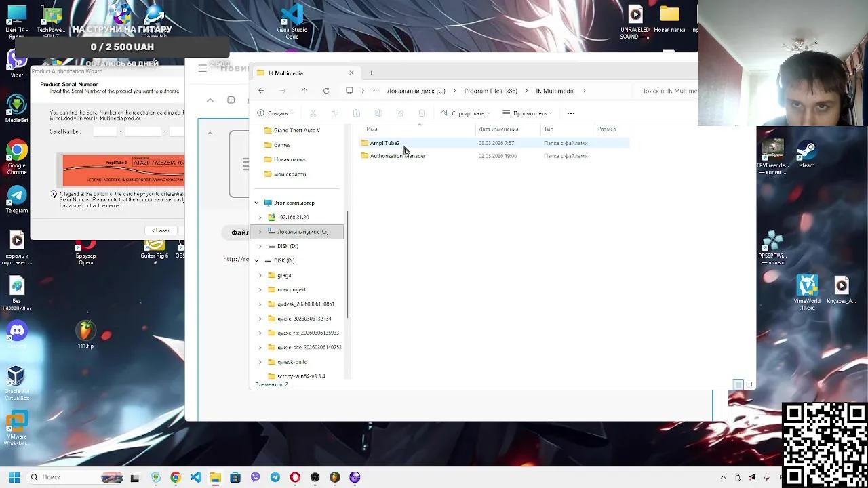
Task: Switch to details view icon in status bar
Action: tap(738, 384)
